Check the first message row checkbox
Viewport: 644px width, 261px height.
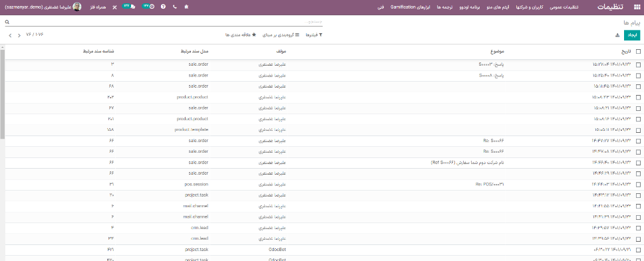638,64
